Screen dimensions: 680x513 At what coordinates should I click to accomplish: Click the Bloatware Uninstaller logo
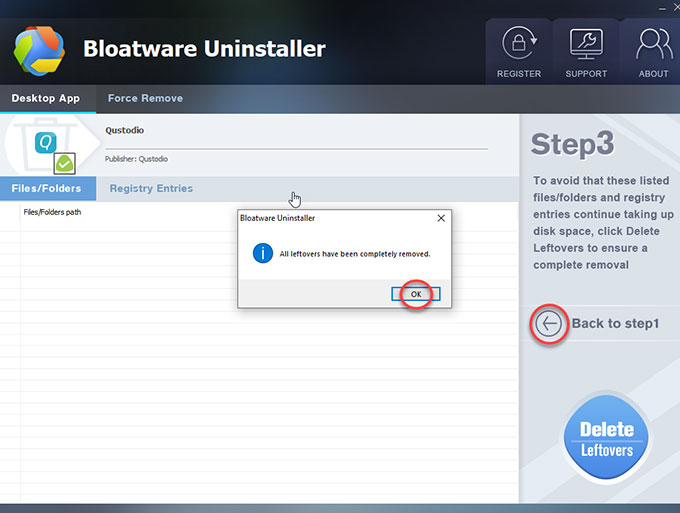pyautogui.click(x=39, y=50)
